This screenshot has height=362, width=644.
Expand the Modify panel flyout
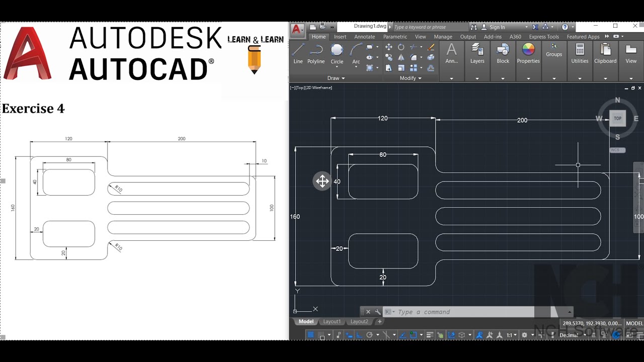[411, 78]
